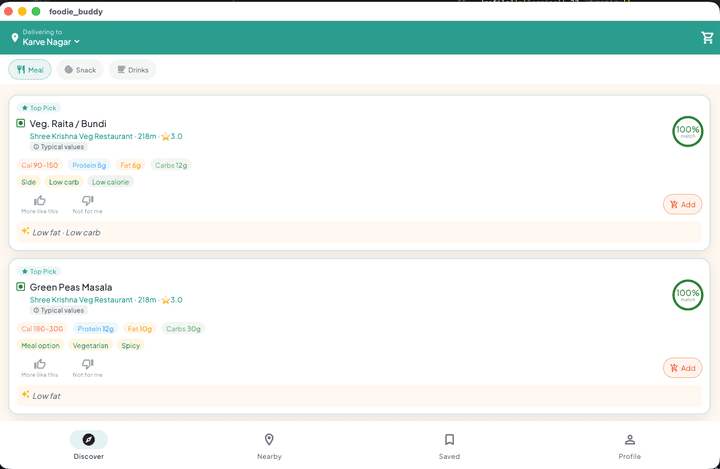Dislike Green Peas Masala with thumbs down
The height and width of the screenshot is (469, 720).
pyautogui.click(x=87, y=368)
